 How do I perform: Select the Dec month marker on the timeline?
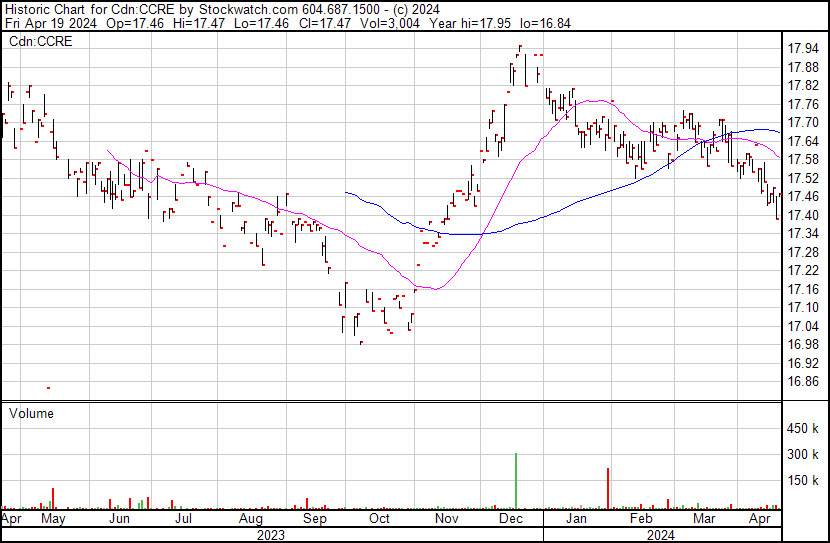(511, 520)
